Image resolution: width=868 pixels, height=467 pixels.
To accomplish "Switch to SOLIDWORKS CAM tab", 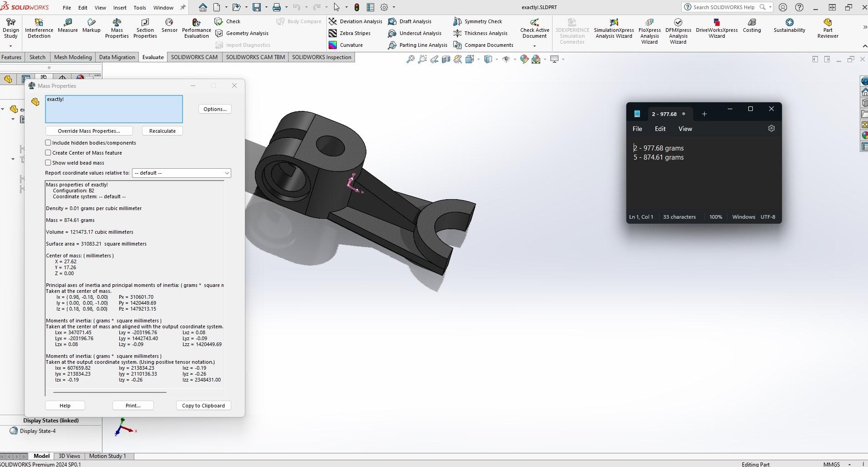I will (x=194, y=57).
